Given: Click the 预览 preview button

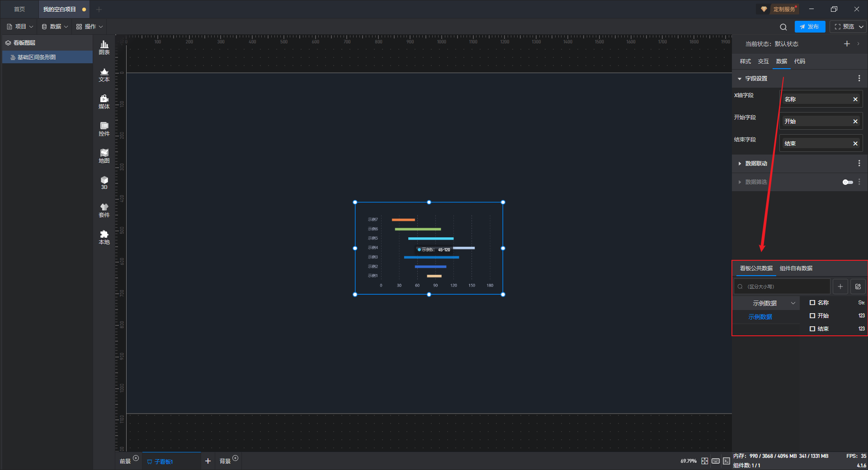Looking at the screenshot, I should [844, 27].
